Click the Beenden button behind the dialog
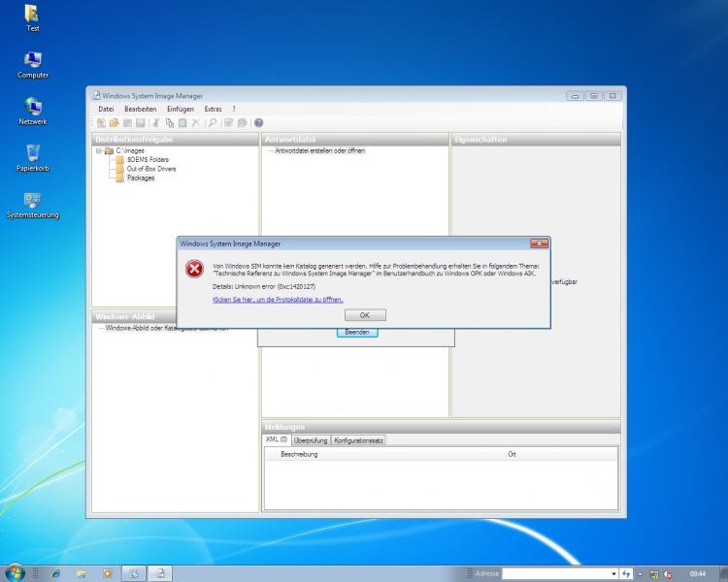 click(357, 333)
